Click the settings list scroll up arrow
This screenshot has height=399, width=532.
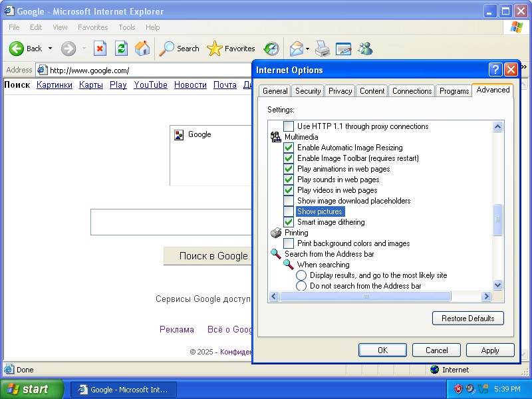[x=497, y=126]
